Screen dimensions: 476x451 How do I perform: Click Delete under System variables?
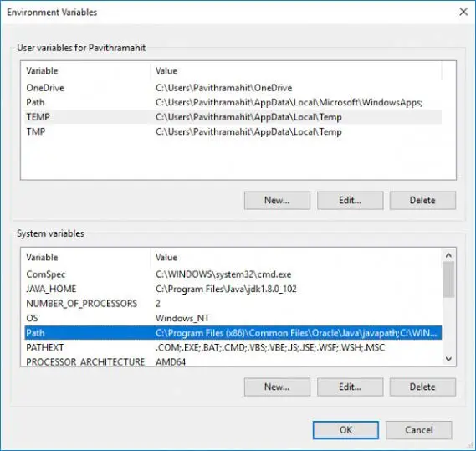click(422, 387)
